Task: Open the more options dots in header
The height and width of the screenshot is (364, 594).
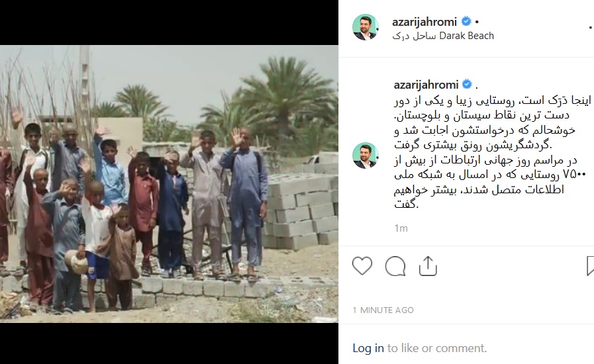Action: (x=591, y=27)
